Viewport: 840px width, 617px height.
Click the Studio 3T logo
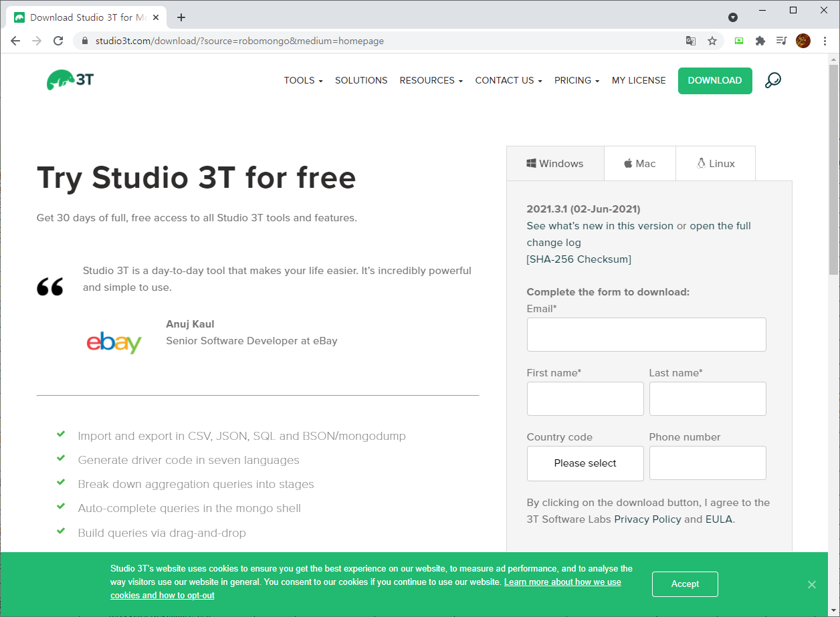pyautogui.click(x=70, y=80)
